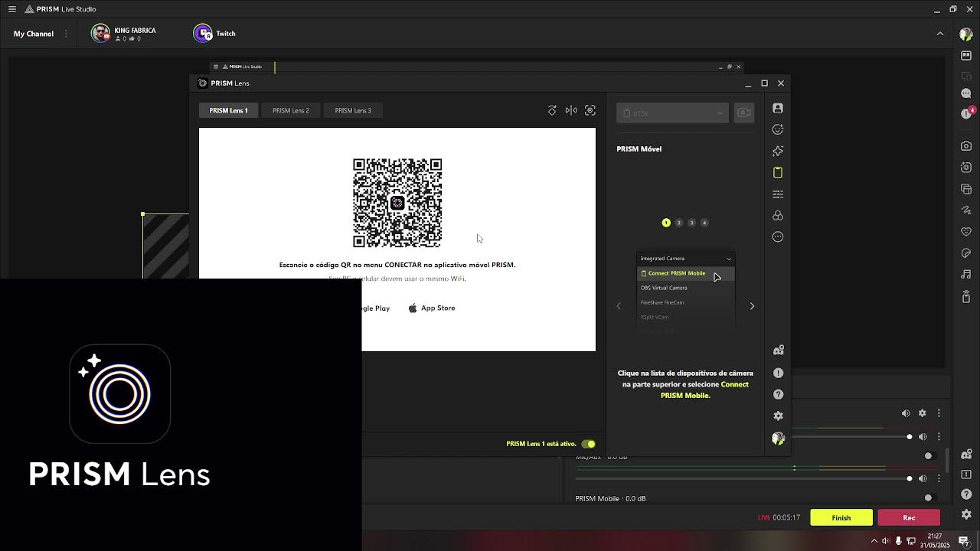Switch to the PRISM Lens 2 tab
This screenshot has width=980, height=551.
(291, 110)
